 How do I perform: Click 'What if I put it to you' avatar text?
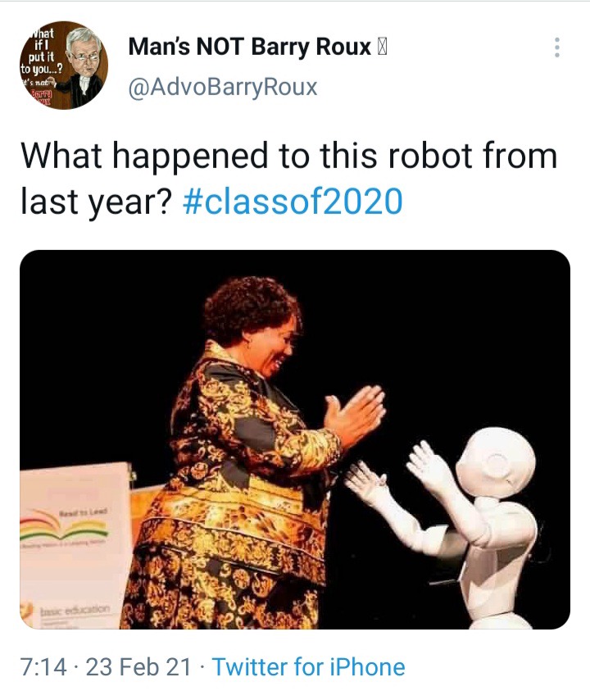(41, 52)
